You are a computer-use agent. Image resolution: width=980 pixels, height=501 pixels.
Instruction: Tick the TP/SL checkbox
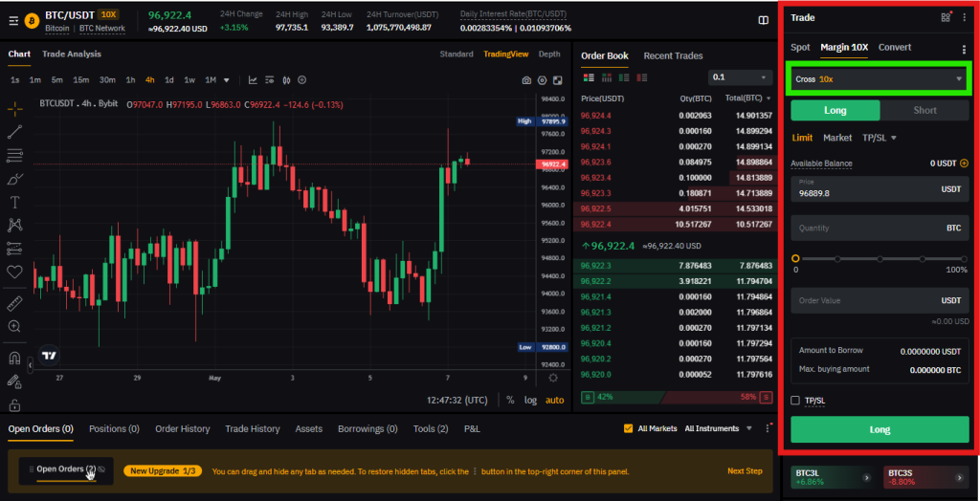point(795,401)
